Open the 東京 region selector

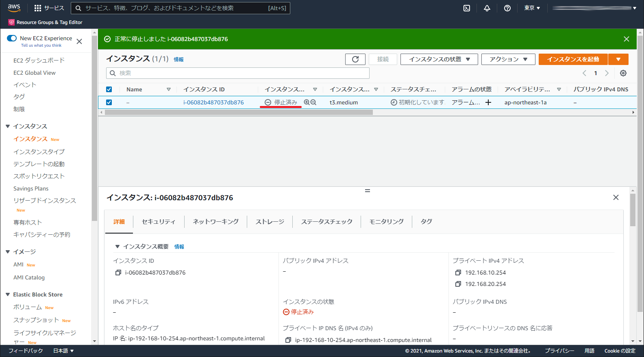(x=532, y=8)
